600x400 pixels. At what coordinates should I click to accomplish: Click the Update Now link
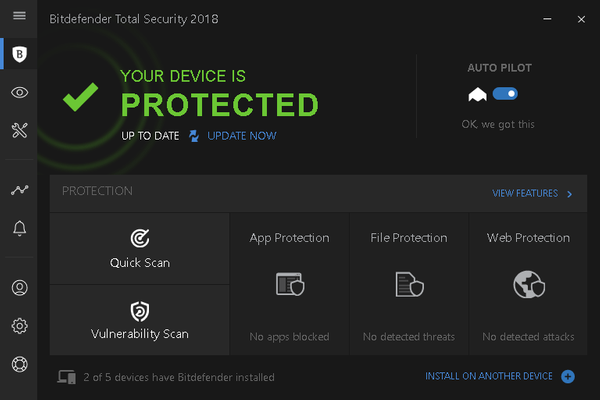[x=241, y=136]
